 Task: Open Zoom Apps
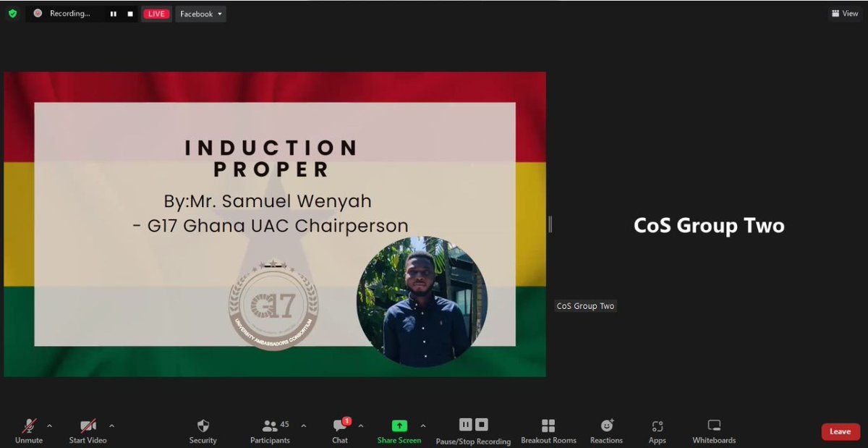[657, 431]
